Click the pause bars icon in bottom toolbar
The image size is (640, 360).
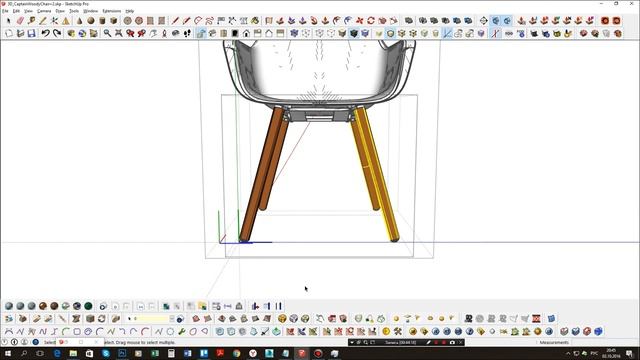click(x=278, y=306)
